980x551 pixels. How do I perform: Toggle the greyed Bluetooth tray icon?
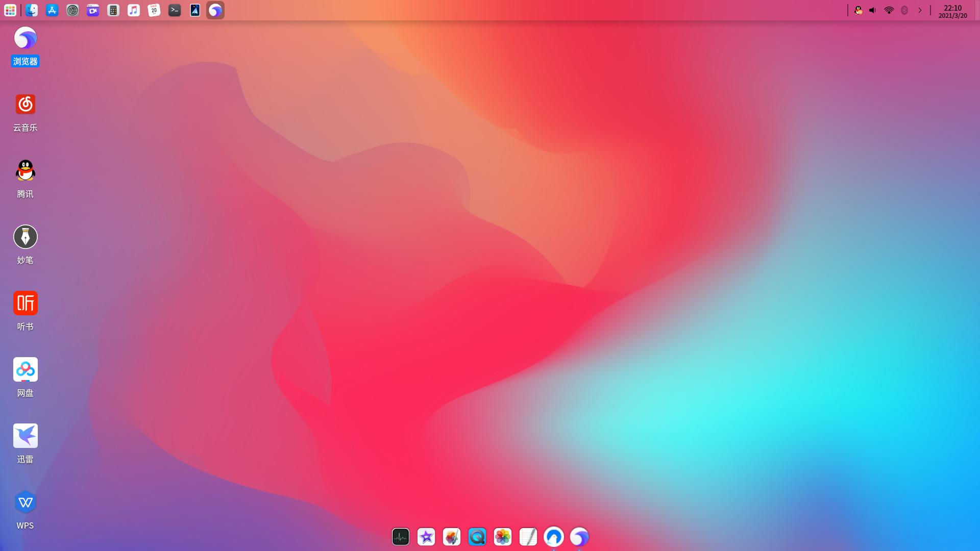pos(904,10)
